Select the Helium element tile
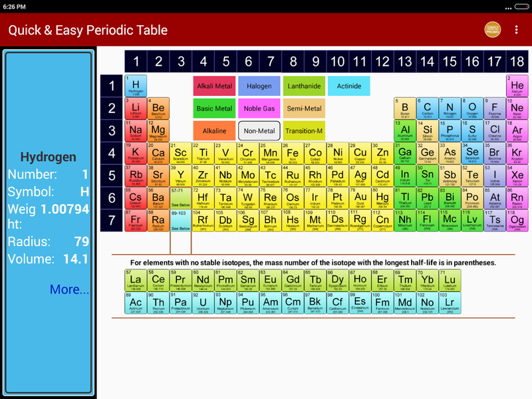Viewport: 532px width, 399px height. click(x=517, y=86)
